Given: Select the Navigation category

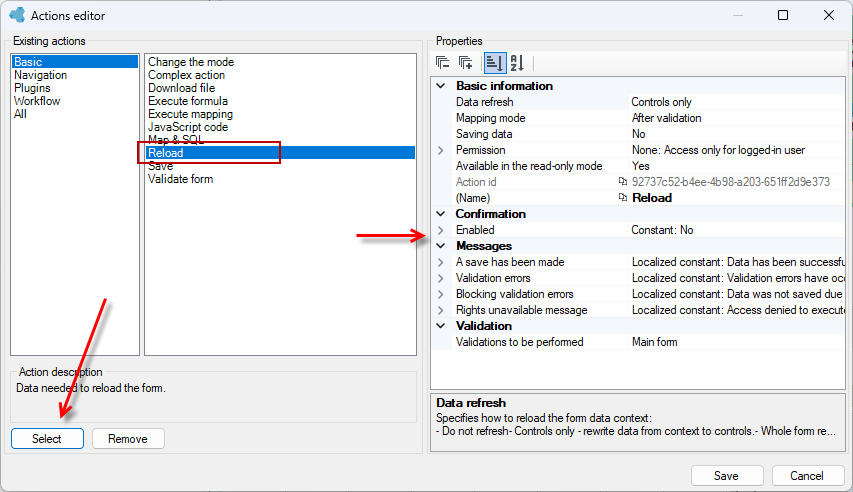Looking at the screenshot, I should click(40, 75).
